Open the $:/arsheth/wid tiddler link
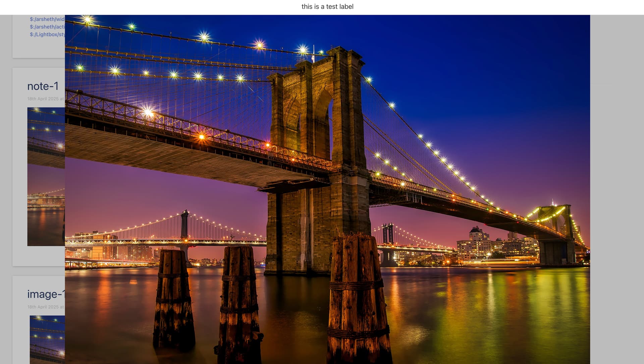 47,19
